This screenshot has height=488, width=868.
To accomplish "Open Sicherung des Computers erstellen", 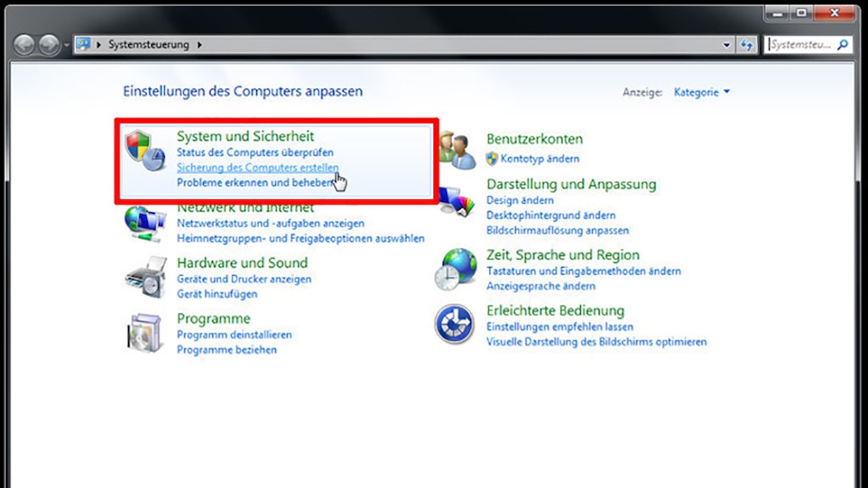I will tap(258, 167).
